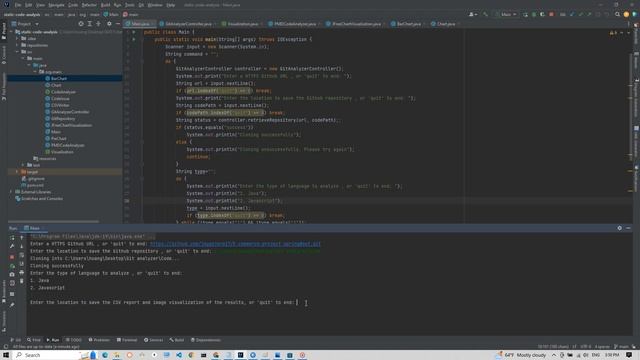Image resolution: width=640 pixels, height=360 pixels.
Task: Open Dependencies tool window button
Action: [206, 340]
